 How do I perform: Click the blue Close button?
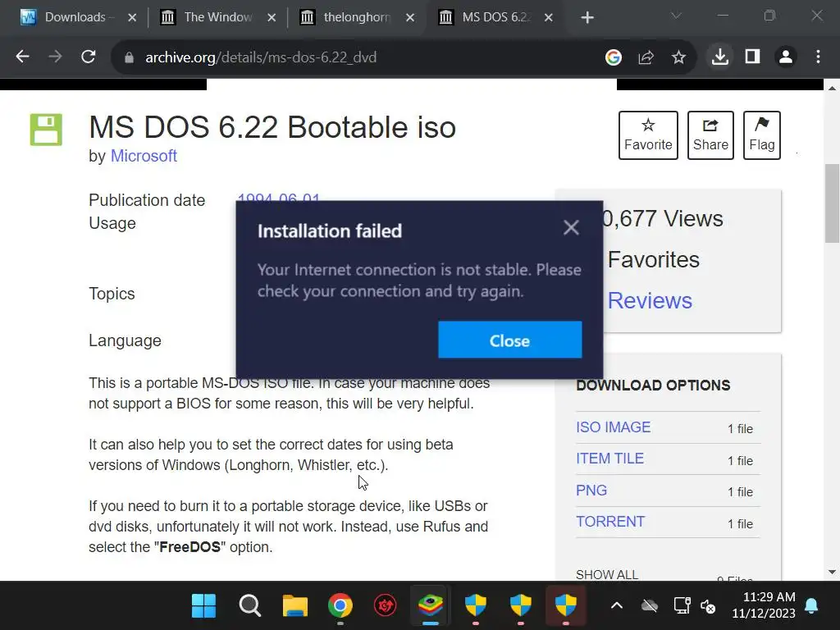tap(509, 340)
